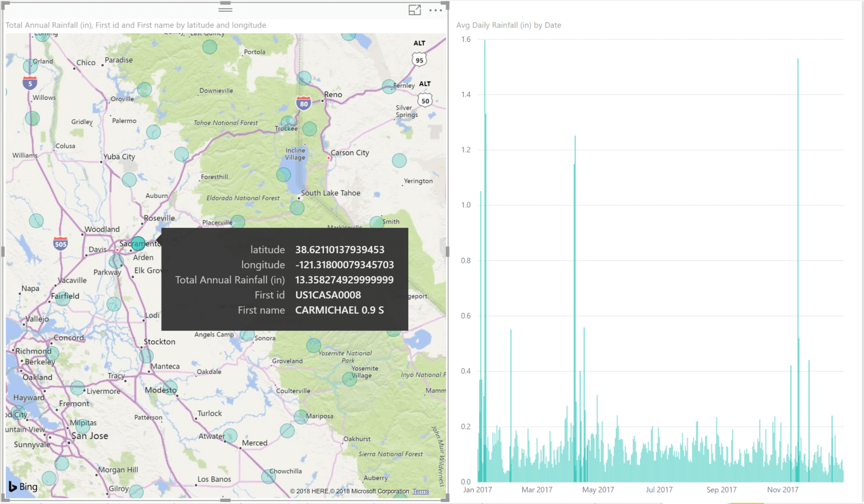Screen dimensions: 864x504
Task: Click the bubble near Livermore
Action: 77,387
